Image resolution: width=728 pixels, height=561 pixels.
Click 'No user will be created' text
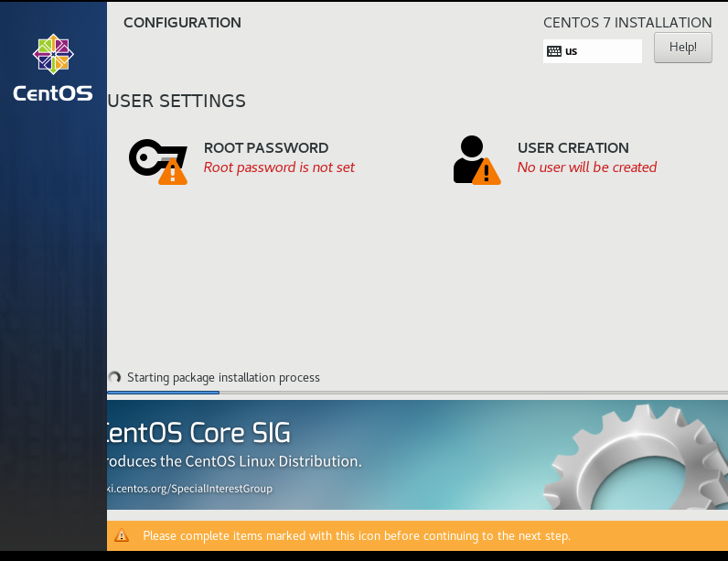click(587, 167)
